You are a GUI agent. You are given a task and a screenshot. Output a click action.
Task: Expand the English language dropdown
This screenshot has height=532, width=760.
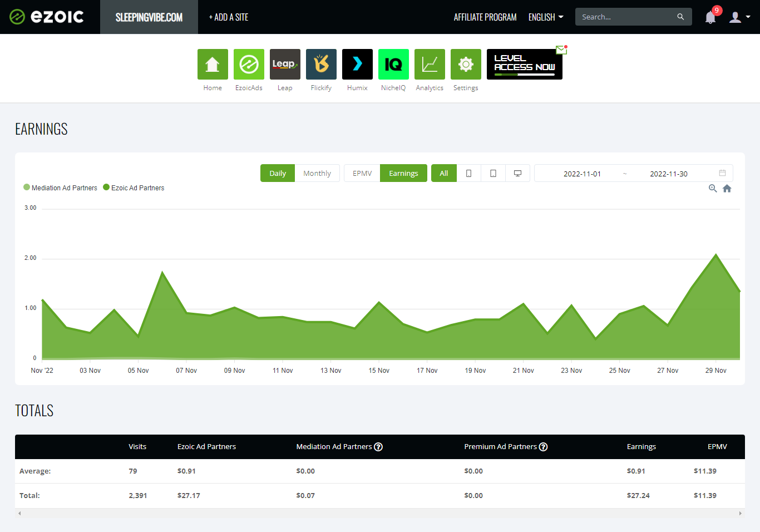546,17
